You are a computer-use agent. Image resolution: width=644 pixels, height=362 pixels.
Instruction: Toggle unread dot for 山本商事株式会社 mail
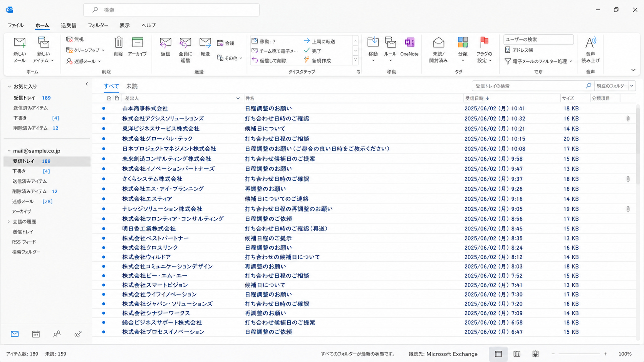point(104,108)
